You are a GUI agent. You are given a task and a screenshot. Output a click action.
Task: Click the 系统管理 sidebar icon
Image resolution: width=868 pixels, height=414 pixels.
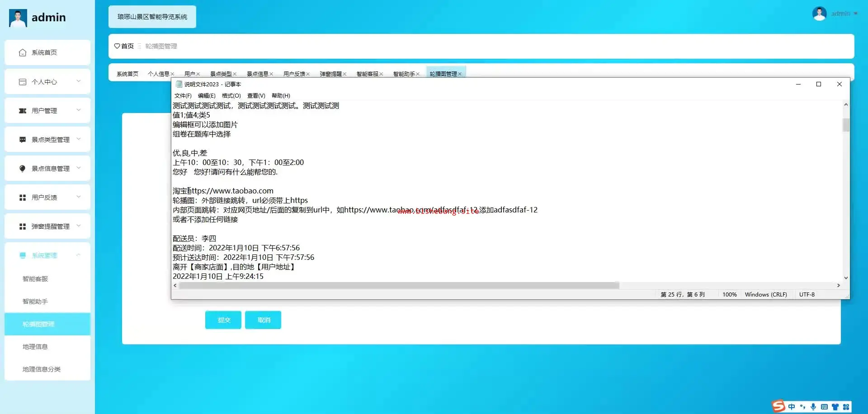coord(23,255)
